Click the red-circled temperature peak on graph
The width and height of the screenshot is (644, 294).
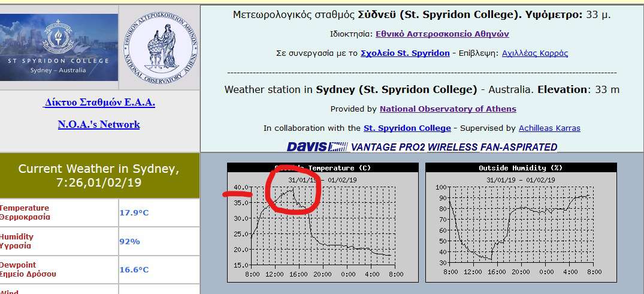[293, 190]
